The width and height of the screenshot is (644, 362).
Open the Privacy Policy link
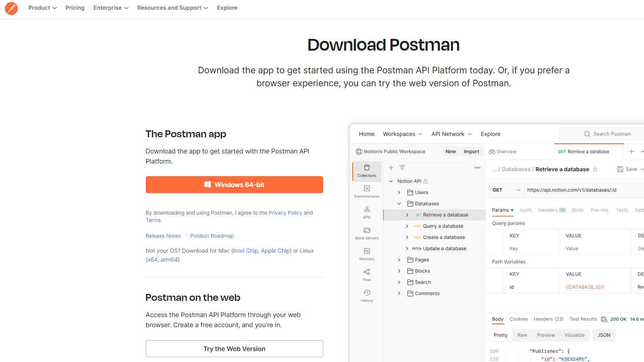pyautogui.click(x=285, y=213)
